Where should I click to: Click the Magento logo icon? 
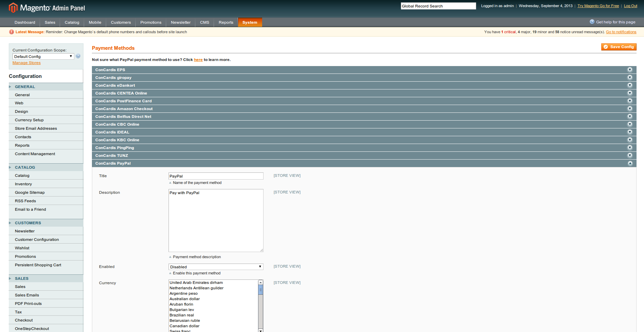tap(13, 7)
